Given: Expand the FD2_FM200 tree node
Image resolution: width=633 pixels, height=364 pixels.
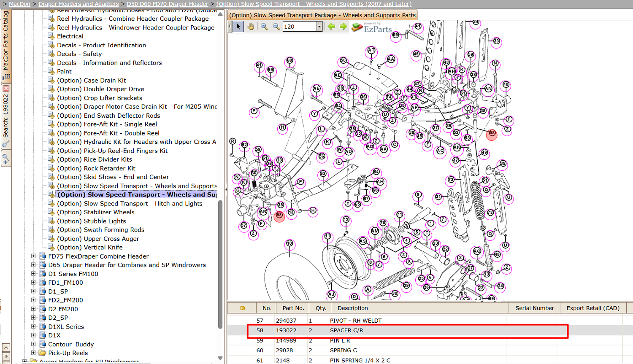Looking at the screenshot, I should click(33, 300).
